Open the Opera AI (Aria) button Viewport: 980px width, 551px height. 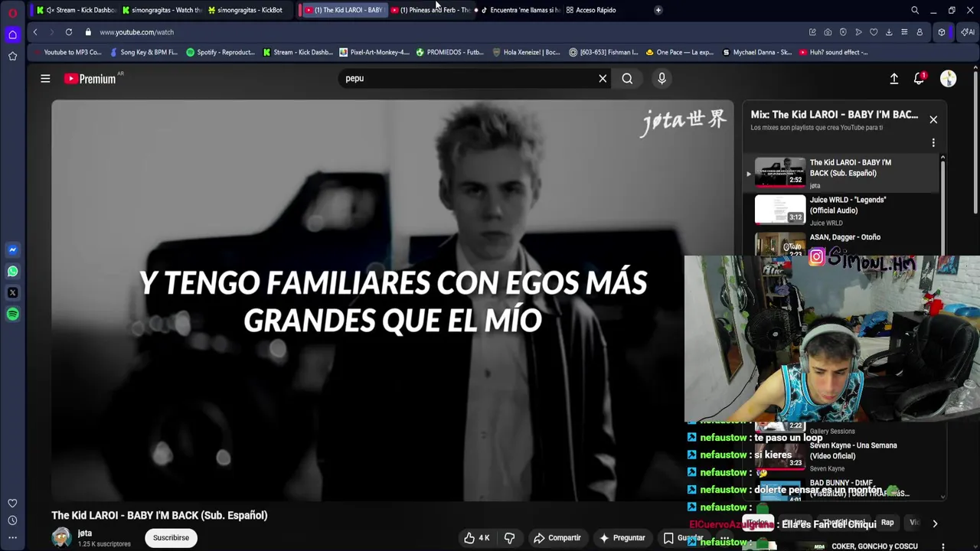click(x=968, y=32)
